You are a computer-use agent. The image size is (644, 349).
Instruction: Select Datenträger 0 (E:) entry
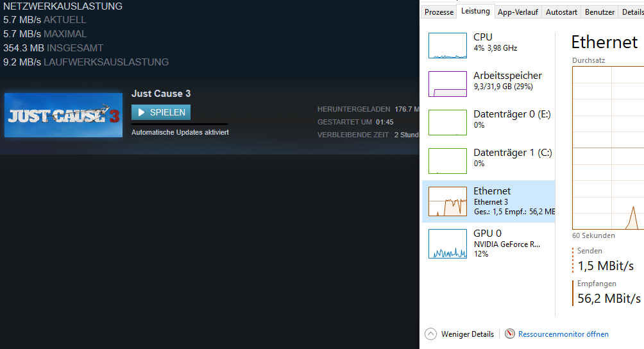(488, 123)
